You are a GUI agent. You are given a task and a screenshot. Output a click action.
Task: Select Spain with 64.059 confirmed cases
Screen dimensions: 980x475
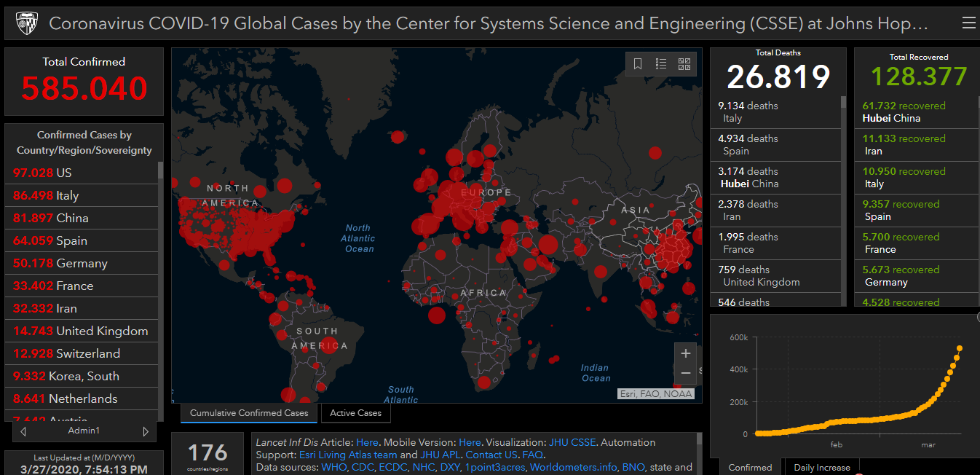point(81,240)
